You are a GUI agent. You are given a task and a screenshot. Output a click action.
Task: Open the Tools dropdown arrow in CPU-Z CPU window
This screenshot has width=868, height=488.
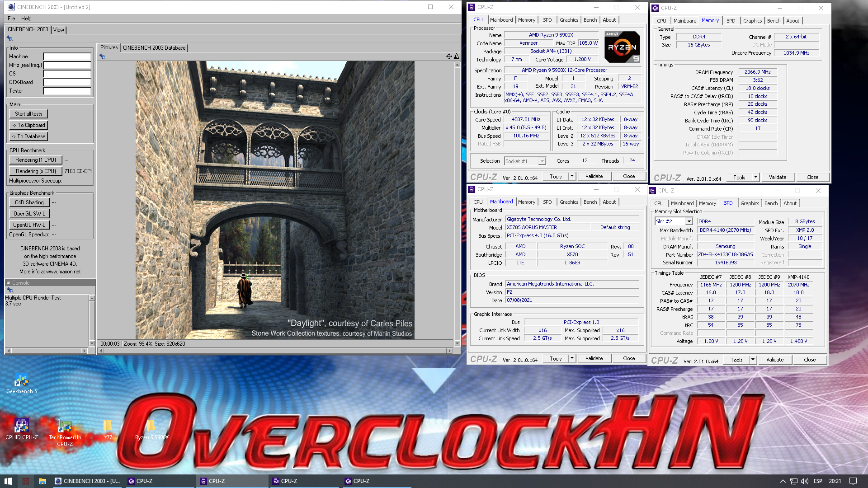572,176
